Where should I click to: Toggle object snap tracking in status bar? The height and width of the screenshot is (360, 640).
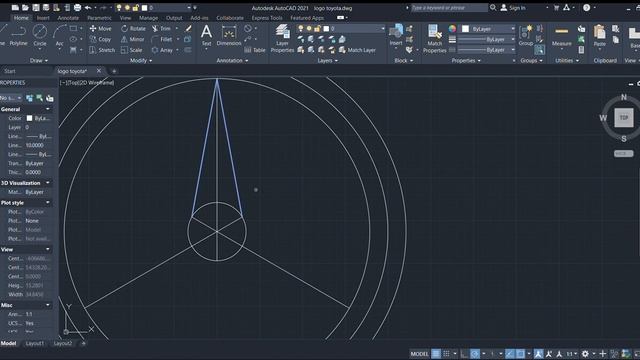(x=509, y=353)
